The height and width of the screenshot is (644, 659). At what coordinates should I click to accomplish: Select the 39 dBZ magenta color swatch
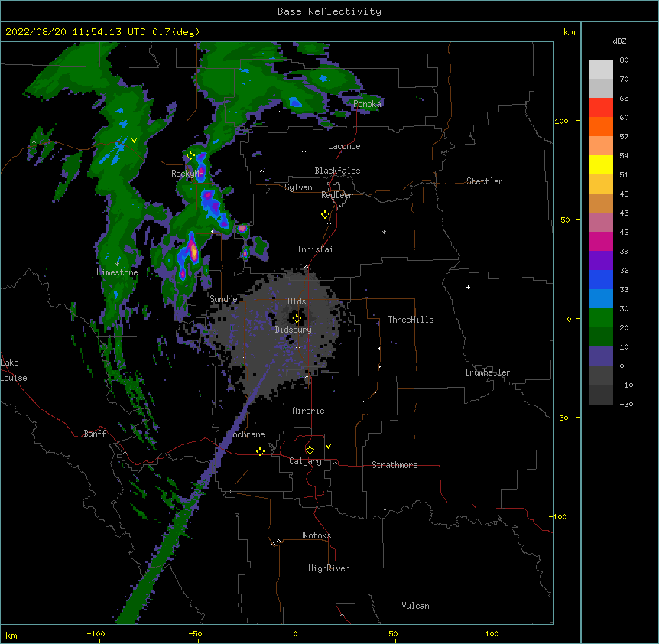pyautogui.click(x=601, y=241)
